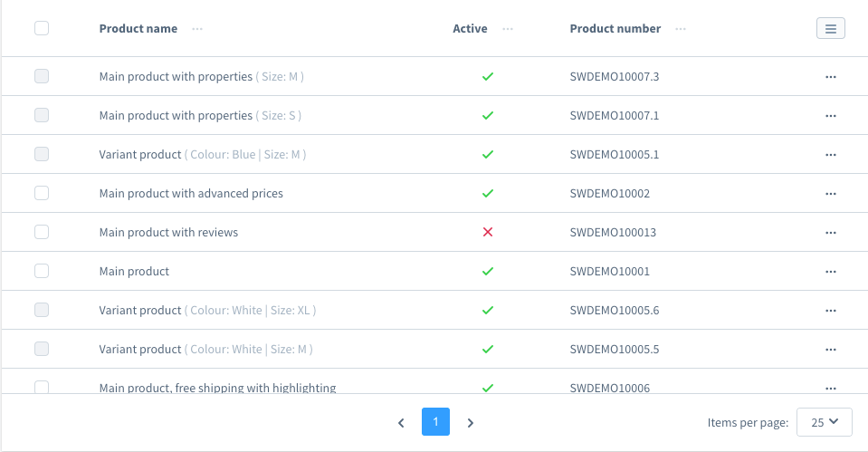The height and width of the screenshot is (452, 868).
Task: Open the Active column options ellipsis
Action: pos(508,29)
